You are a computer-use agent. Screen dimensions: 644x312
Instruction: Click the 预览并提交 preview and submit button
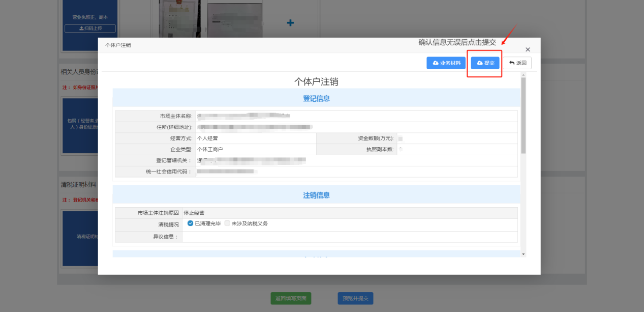(355, 299)
